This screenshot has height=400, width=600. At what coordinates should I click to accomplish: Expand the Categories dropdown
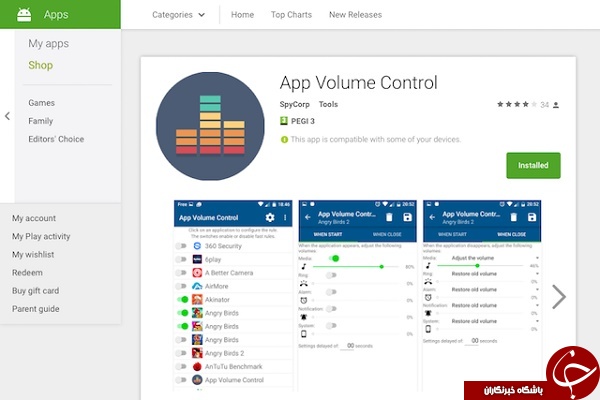pyautogui.click(x=178, y=15)
